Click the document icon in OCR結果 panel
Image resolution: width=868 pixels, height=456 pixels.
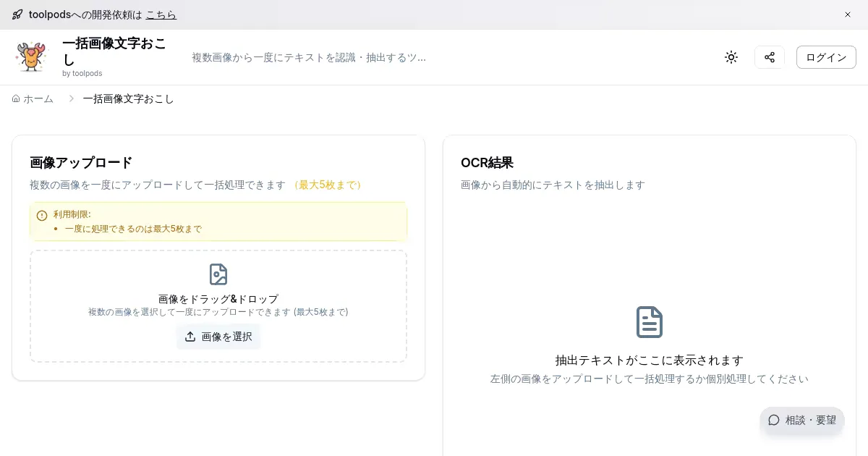tap(649, 322)
